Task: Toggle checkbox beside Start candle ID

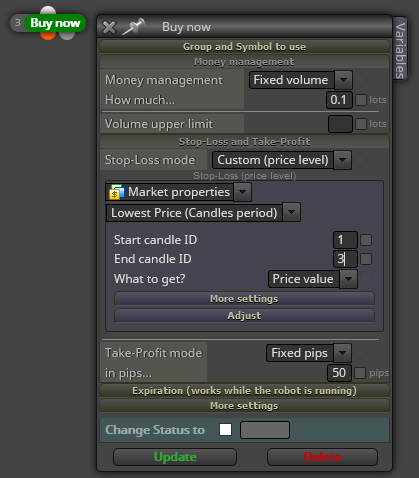Action: [366, 240]
